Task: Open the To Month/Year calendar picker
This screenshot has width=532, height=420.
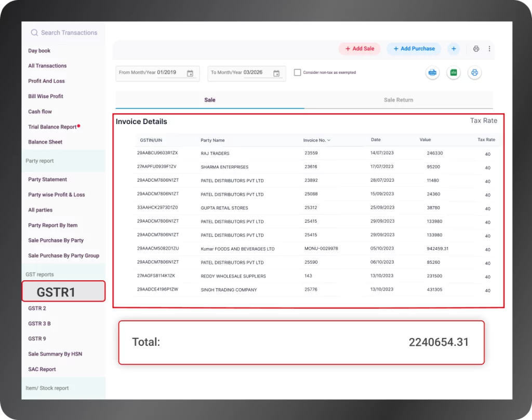Action: (x=277, y=74)
